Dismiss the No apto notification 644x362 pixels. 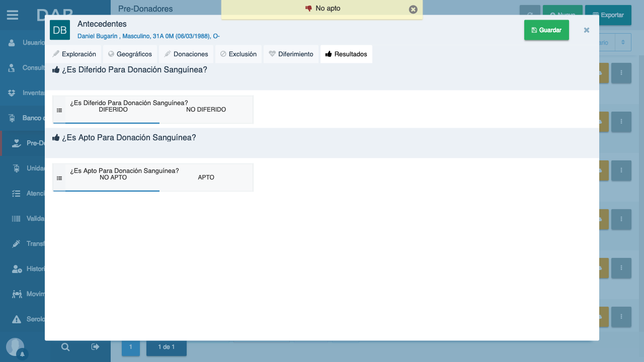(413, 9)
